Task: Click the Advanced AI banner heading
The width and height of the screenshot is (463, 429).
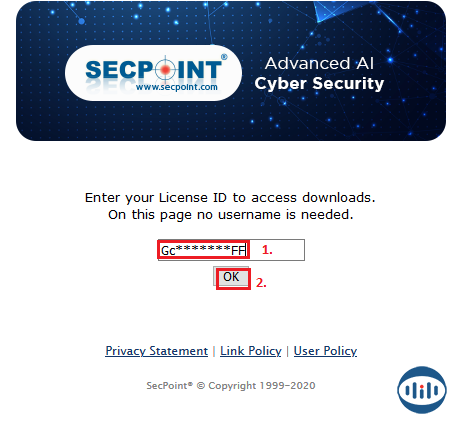Action: [319, 63]
